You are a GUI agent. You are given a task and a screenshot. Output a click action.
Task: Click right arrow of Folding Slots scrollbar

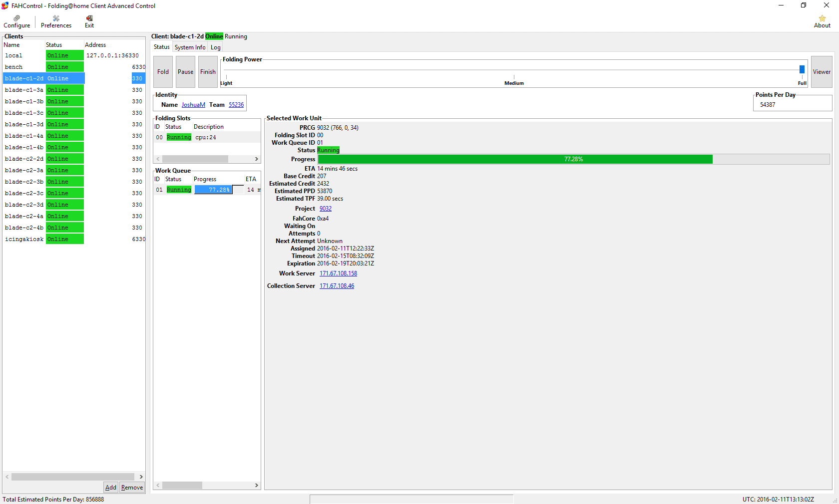point(257,159)
